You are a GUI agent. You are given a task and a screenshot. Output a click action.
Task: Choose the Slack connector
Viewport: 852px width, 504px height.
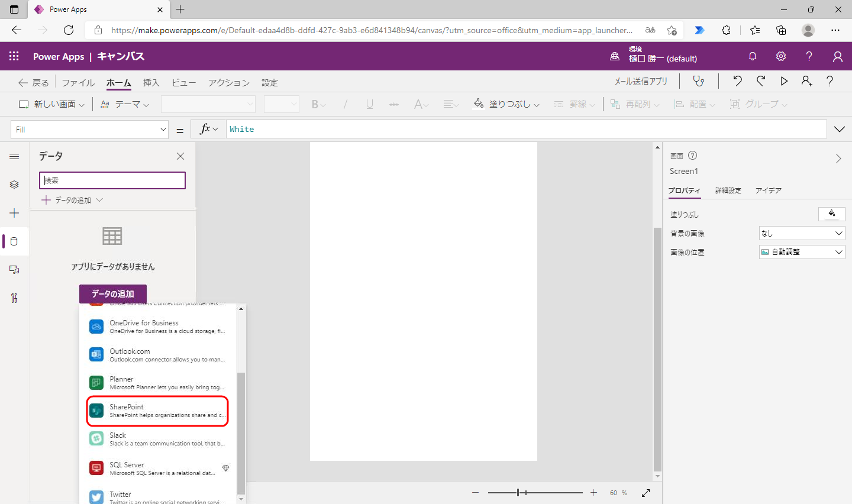pos(157,439)
